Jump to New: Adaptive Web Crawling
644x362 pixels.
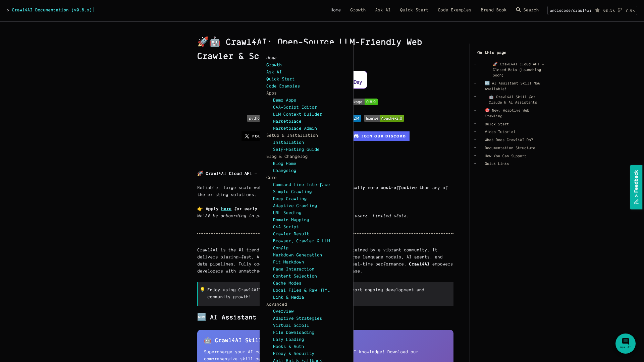(x=507, y=113)
